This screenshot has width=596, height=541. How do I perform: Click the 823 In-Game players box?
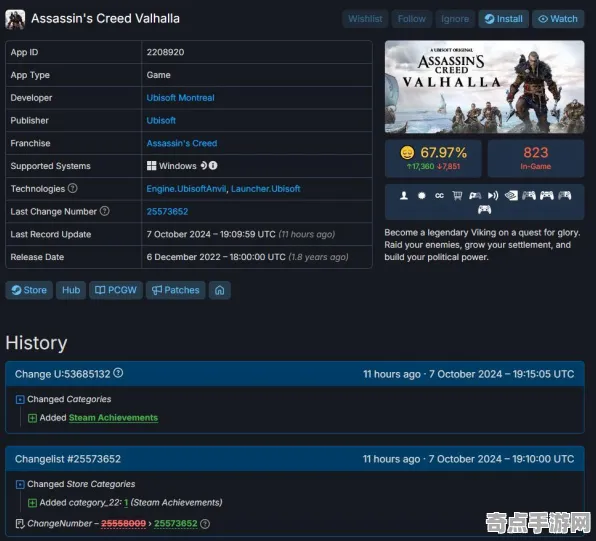coord(536,158)
